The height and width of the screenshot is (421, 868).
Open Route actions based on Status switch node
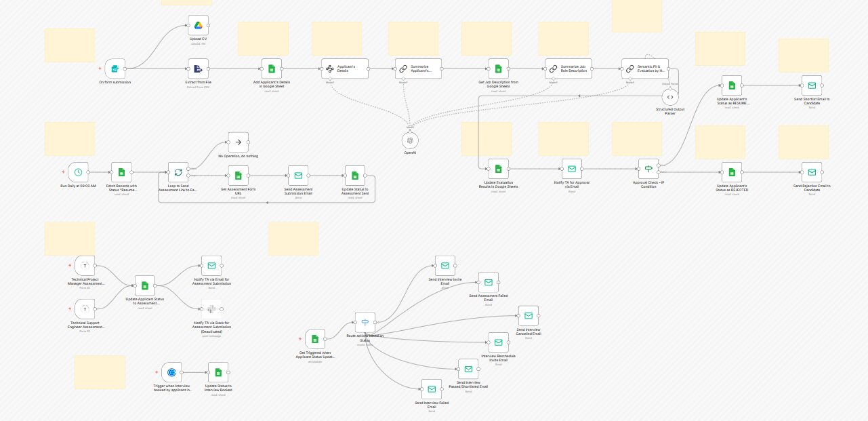click(365, 322)
